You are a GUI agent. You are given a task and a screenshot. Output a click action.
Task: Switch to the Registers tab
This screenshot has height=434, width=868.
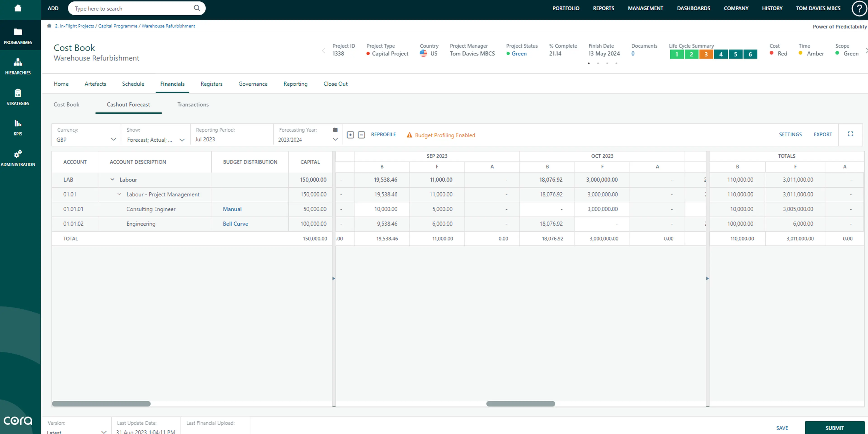tap(212, 84)
